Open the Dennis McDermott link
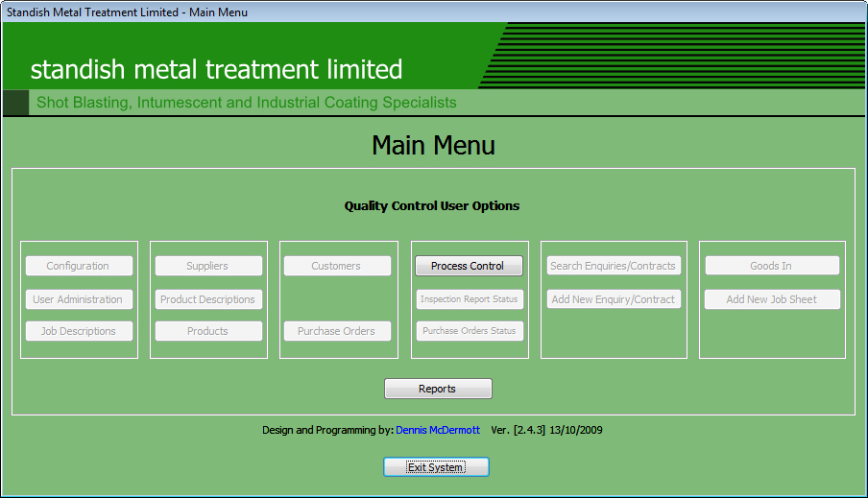868x498 pixels. [438, 430]
